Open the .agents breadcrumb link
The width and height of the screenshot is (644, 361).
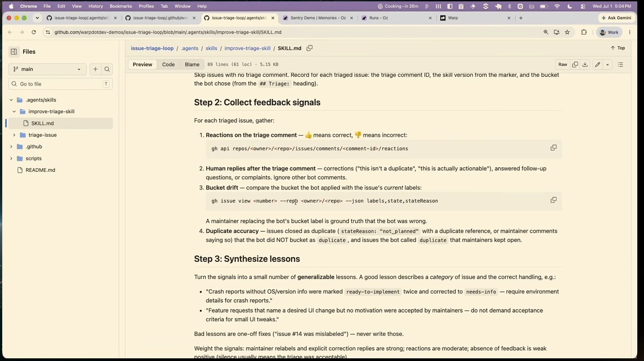coord(190,48)
